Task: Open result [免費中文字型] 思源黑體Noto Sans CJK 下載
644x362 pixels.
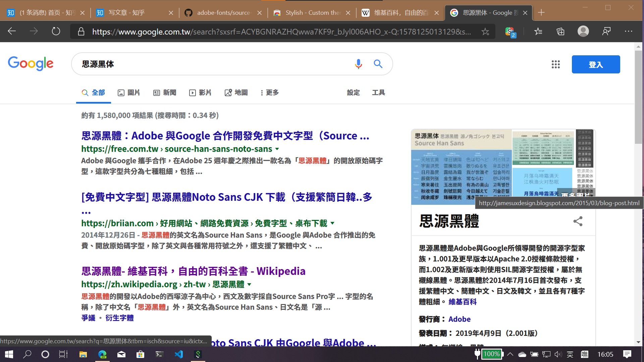Action: pos(227,203)
